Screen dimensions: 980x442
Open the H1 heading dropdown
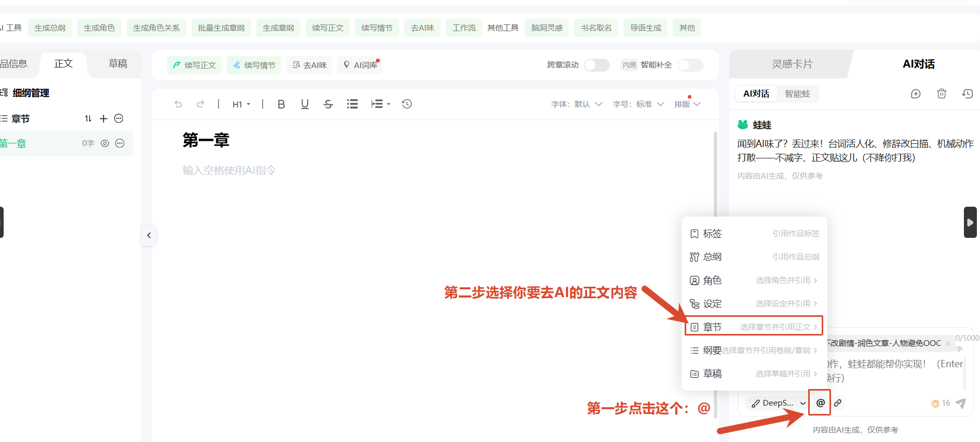(x=241, y=104)
